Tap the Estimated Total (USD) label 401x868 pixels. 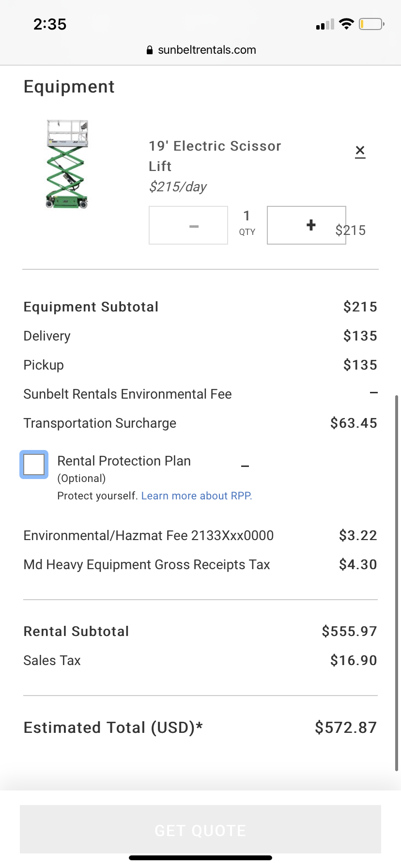click(x=113, y=728)
